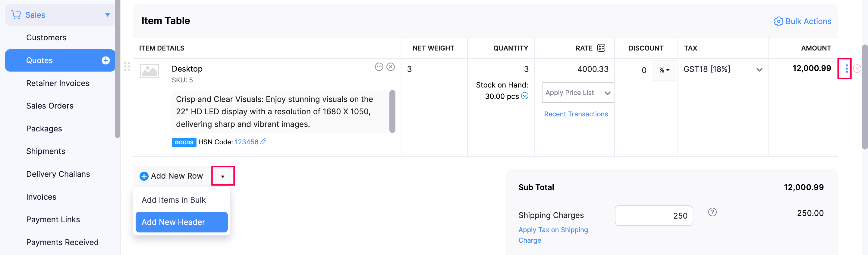The width and height of the screenshot is (868, 255).
Task: Click Apply Tax on Shipping Charge
Action: (x=553, y=230)
